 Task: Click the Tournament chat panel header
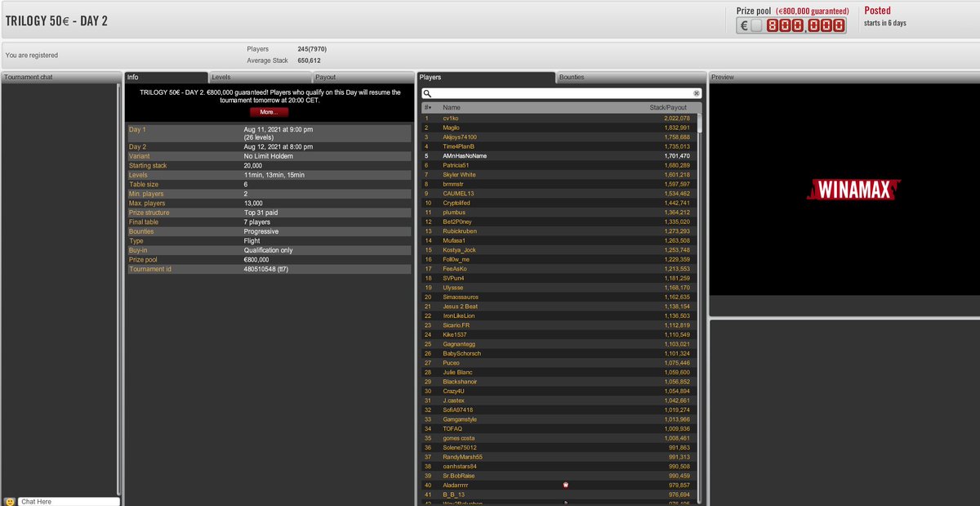tap(62, 78)
